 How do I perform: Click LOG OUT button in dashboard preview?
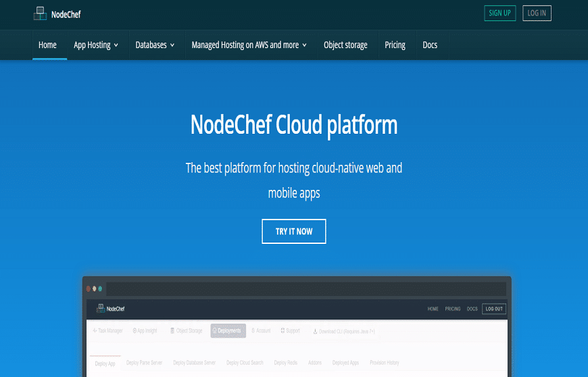[494, 309]
